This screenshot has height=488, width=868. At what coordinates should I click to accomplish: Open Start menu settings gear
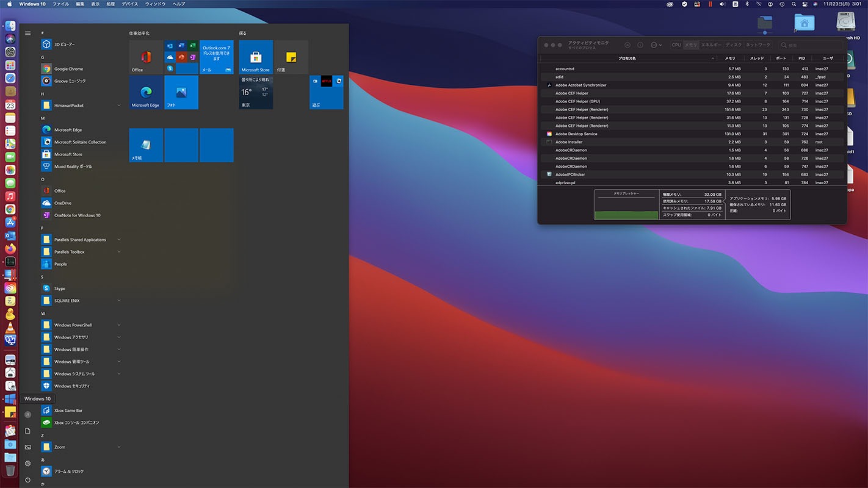(27, 464)
